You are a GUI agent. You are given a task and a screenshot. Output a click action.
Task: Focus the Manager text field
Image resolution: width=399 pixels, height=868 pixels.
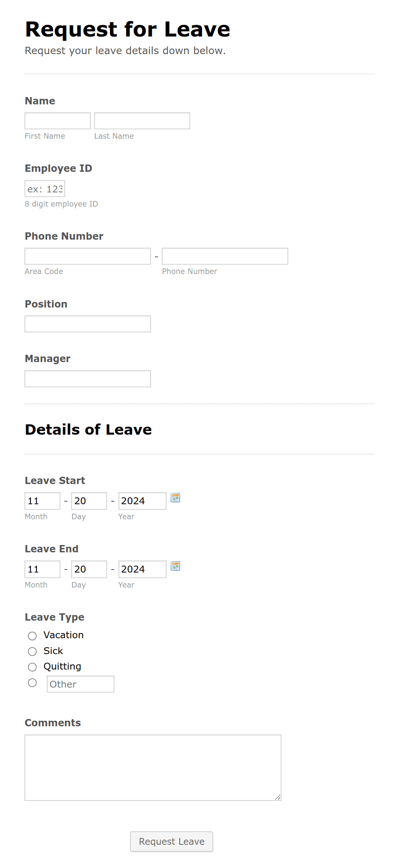(88, 379)
